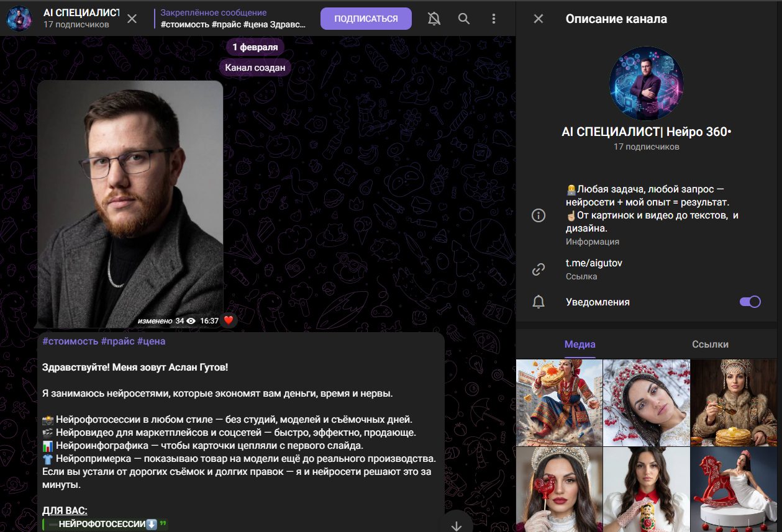Click the Канал создан service message
This screenshot has height=532, width=782.
pyautogui.click(x=255, y=68)
